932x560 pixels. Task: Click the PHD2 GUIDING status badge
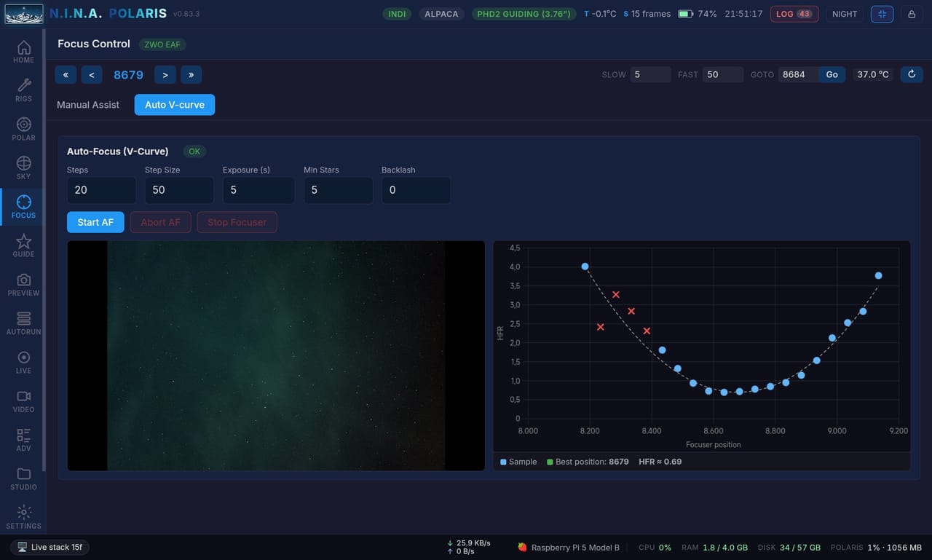524,14
